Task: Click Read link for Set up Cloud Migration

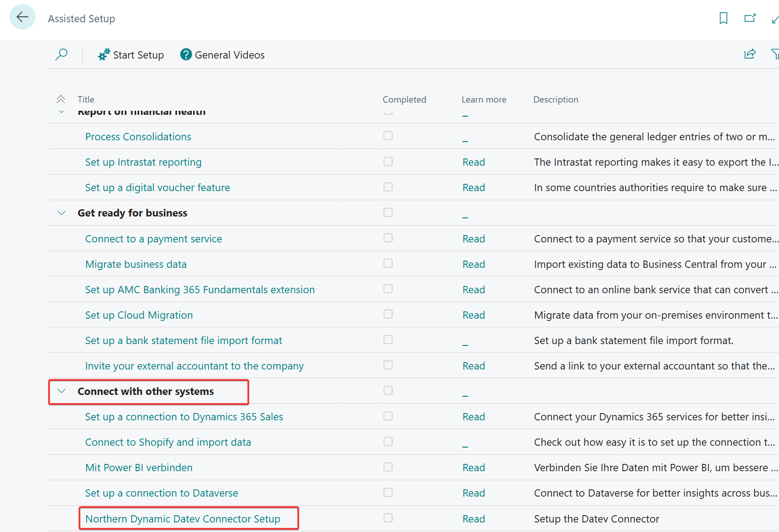Action: click(473, 315)
